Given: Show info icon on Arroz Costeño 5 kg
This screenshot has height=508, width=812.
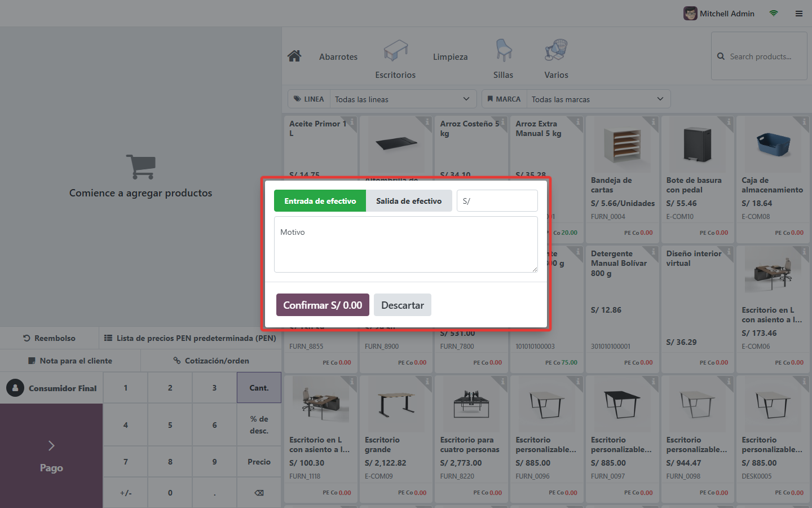Looking at the screenshot, I should (x=502, y=121).
